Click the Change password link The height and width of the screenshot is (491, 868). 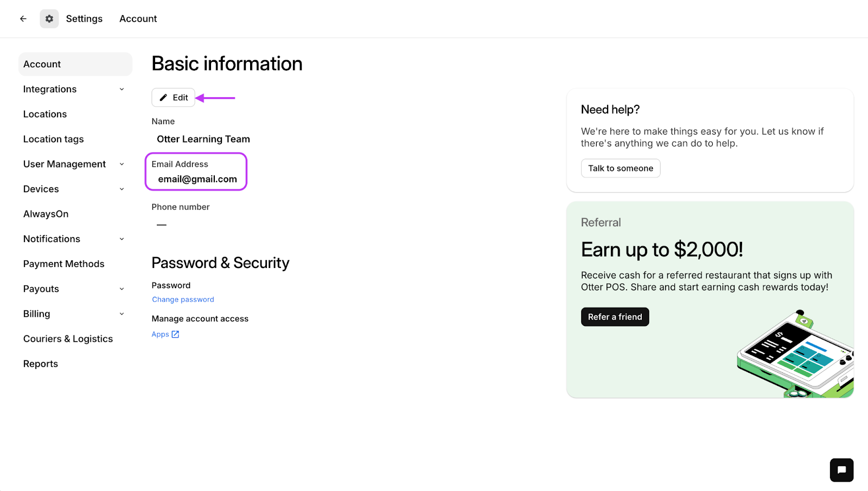point(183,299)
